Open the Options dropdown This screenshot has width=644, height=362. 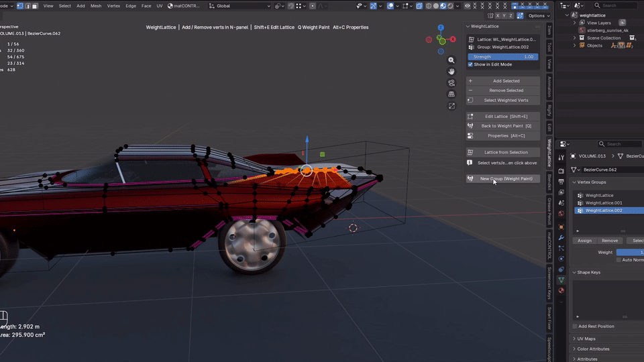tap(539, 15)
